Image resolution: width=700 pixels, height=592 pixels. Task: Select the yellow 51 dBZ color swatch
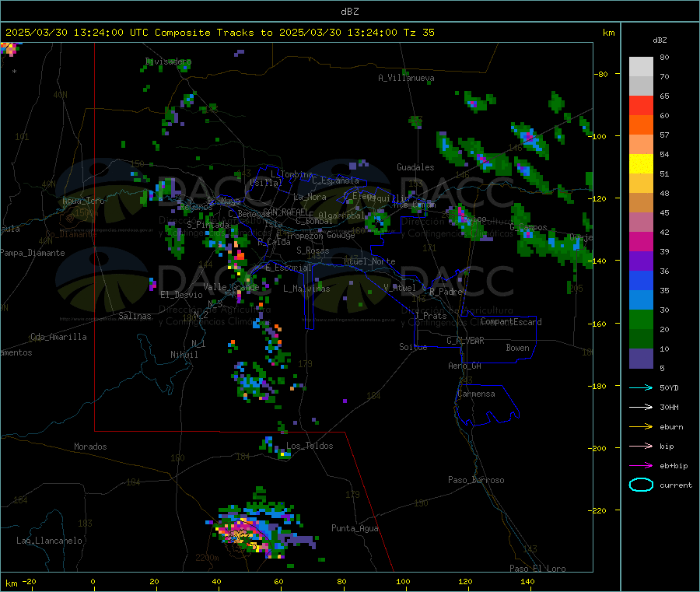(x=641, y=164)
